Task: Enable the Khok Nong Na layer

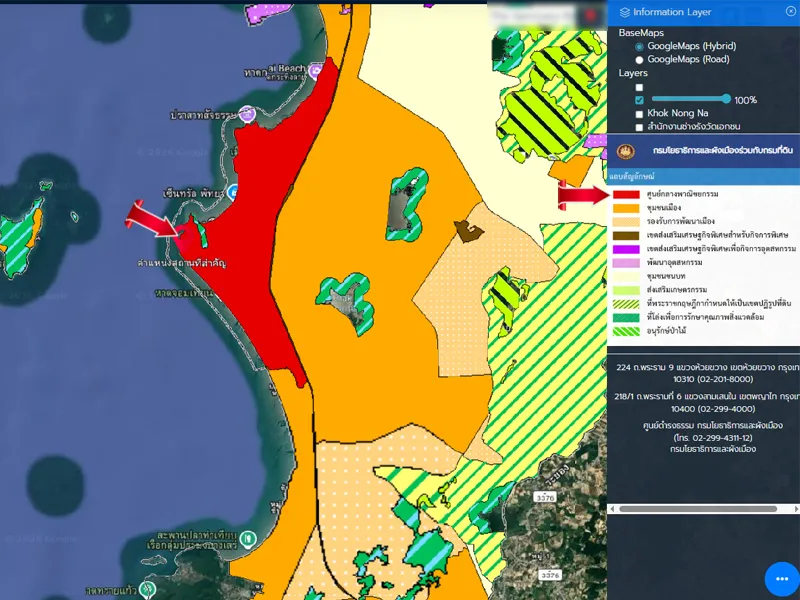Action: click(x=639, y=113)
